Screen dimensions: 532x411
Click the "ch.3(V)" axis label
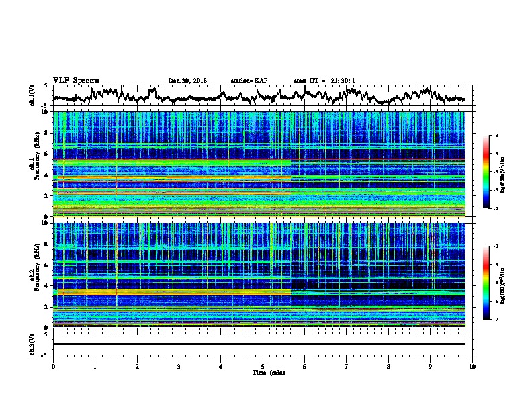pos(32,345)
